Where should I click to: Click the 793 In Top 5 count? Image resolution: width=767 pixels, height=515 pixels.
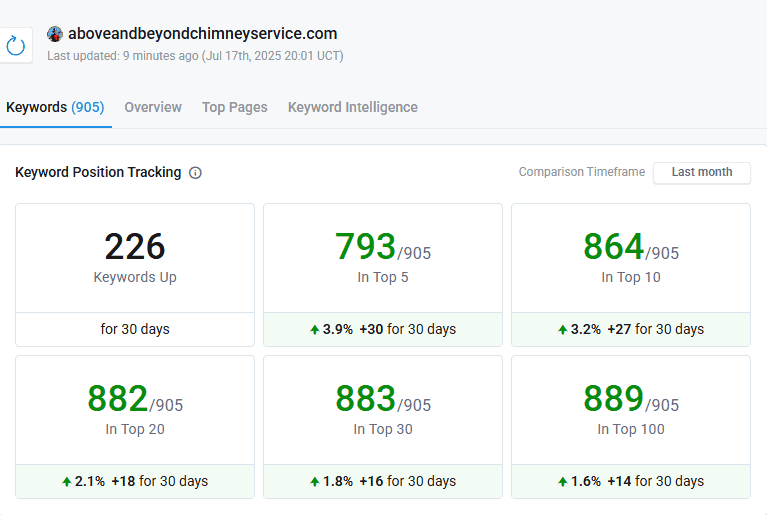pos(365,247)
